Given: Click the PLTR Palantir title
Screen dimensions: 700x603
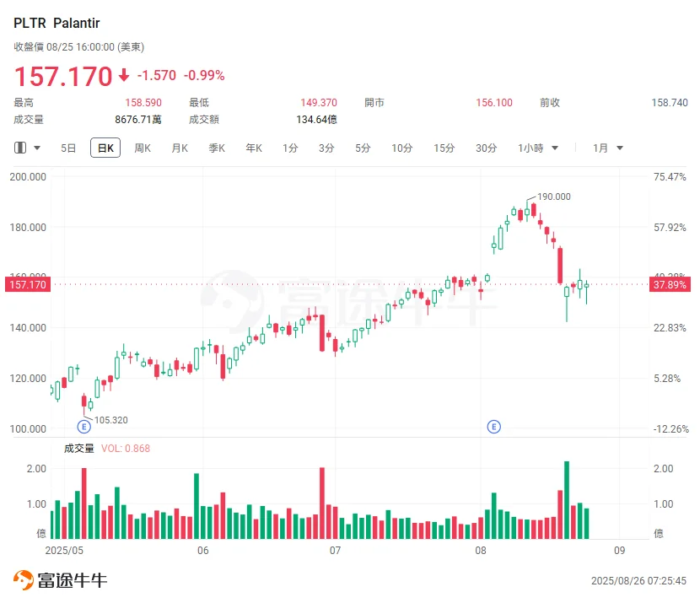Looking at the screenshot, I should coord(57,24).
